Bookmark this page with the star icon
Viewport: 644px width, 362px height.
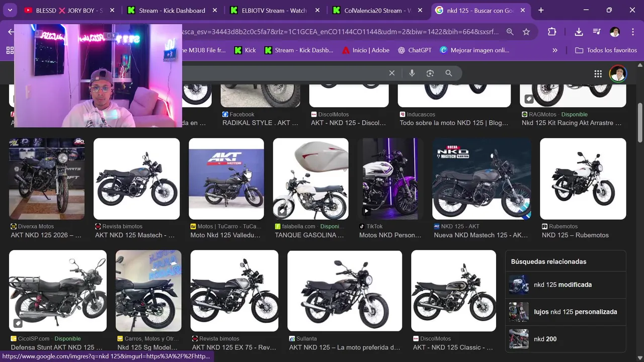[x=526, y=32]
